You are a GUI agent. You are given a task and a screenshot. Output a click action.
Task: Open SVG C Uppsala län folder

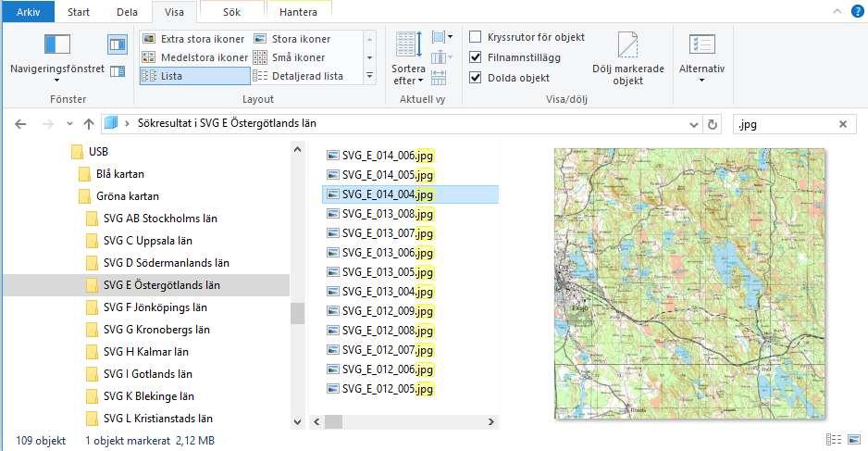(x=140, y=241)
